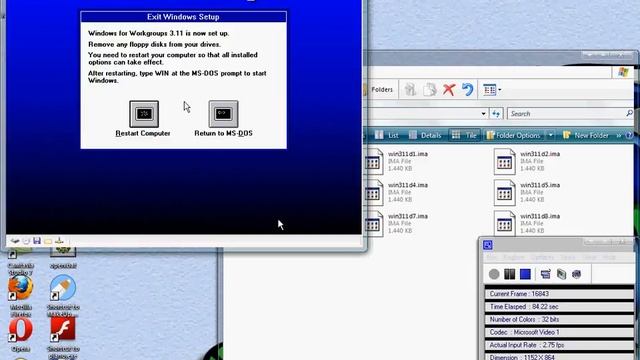
Task: Click the video options icon in recorder toolbar
Action: tap(561, 274)
